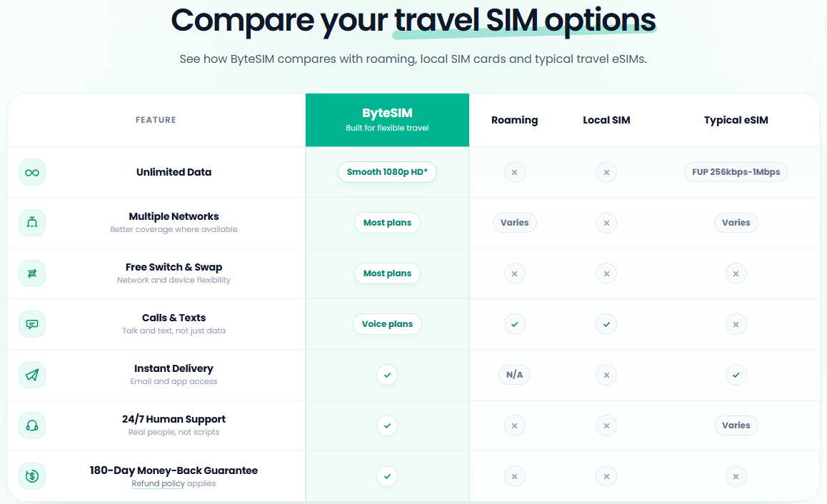Click the infinity icon for Unlimited Data
Screen dimensions: 827x504
32,172
